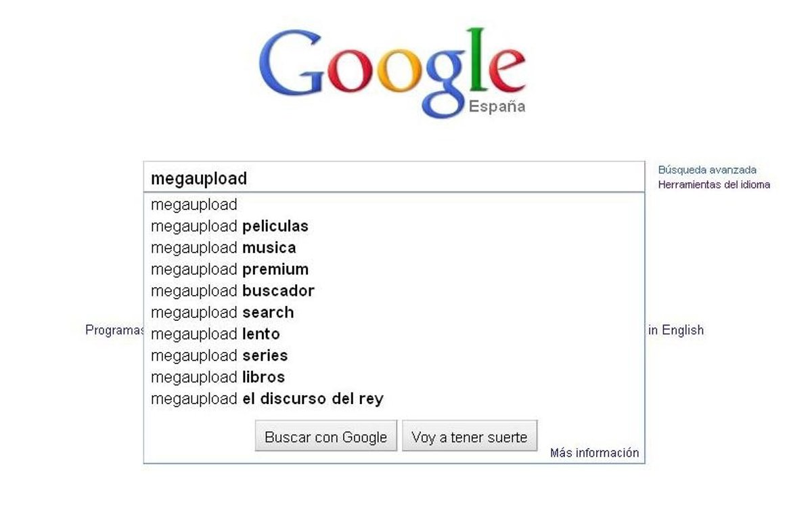Choose the megaupload series suggestion
812x509 pixels.
tap(219, 356)
